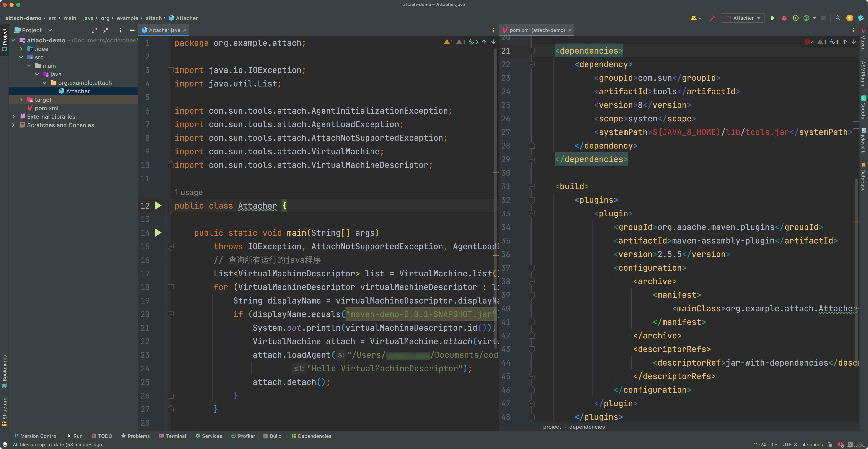This screenshot has width=868, height=449.
Task: Close the pom.xml tab
Action: (570, 30)
